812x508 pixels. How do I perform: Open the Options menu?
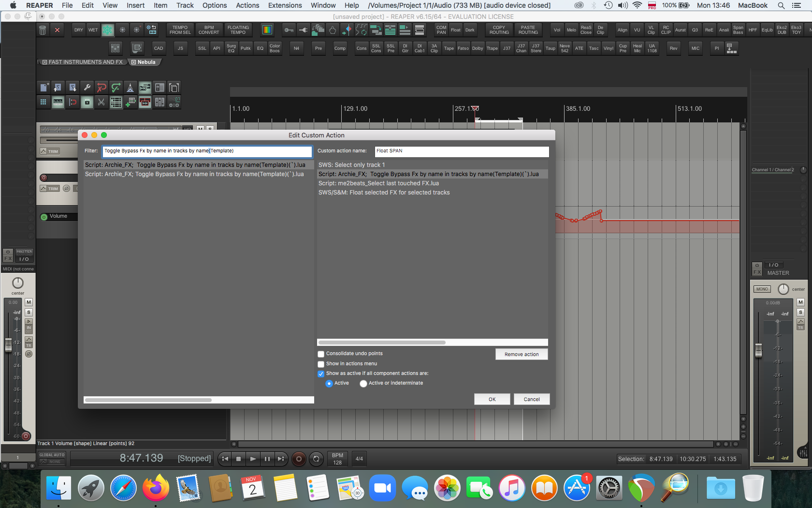[x=215, y=5]
